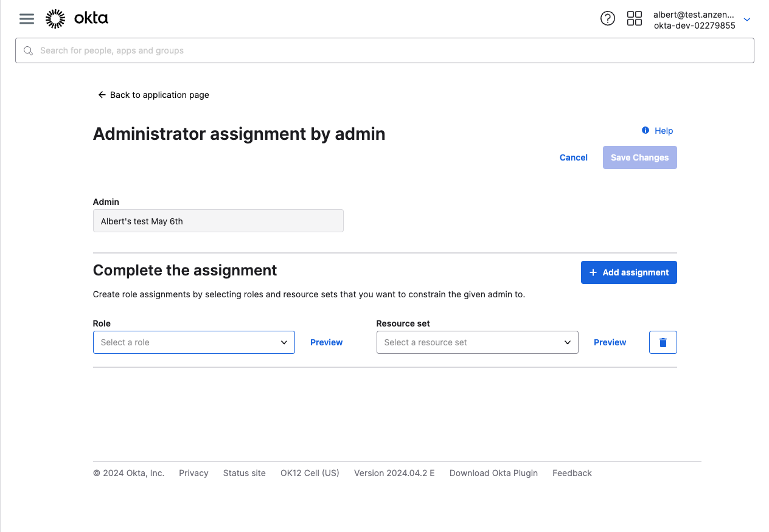The width and height of the screenshot is (769, 532).
Task: Preview the selected resource set
Action: coord(610,342)
